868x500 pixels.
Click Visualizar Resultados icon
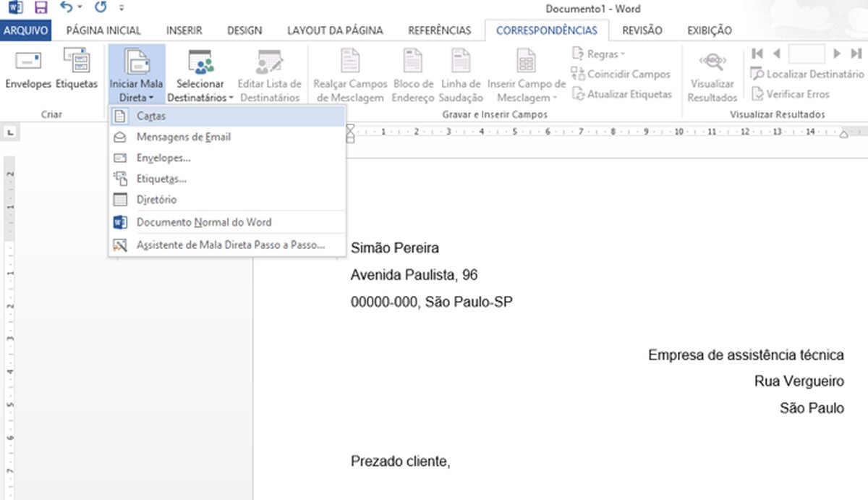[x=711, y=72]
